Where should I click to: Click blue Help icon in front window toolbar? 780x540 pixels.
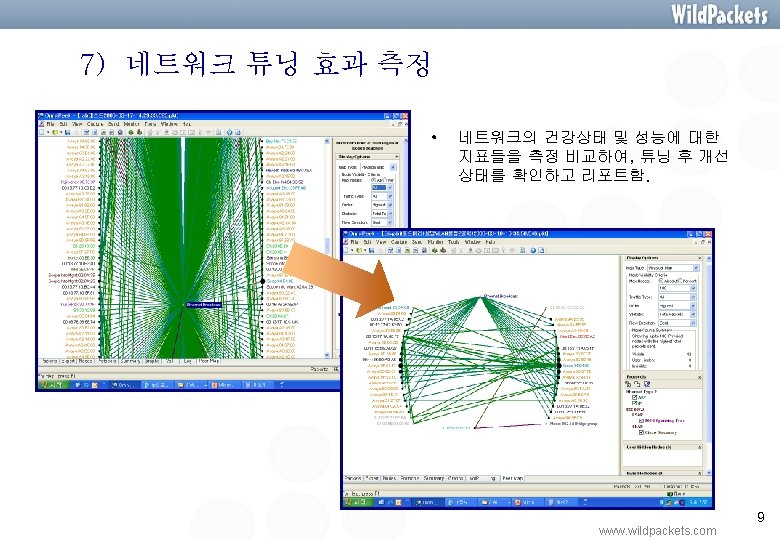[x=533, y=251]
